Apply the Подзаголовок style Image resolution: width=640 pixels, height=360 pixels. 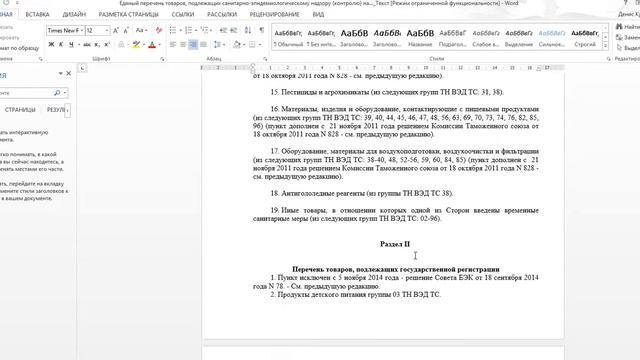(x=453, y=38)
